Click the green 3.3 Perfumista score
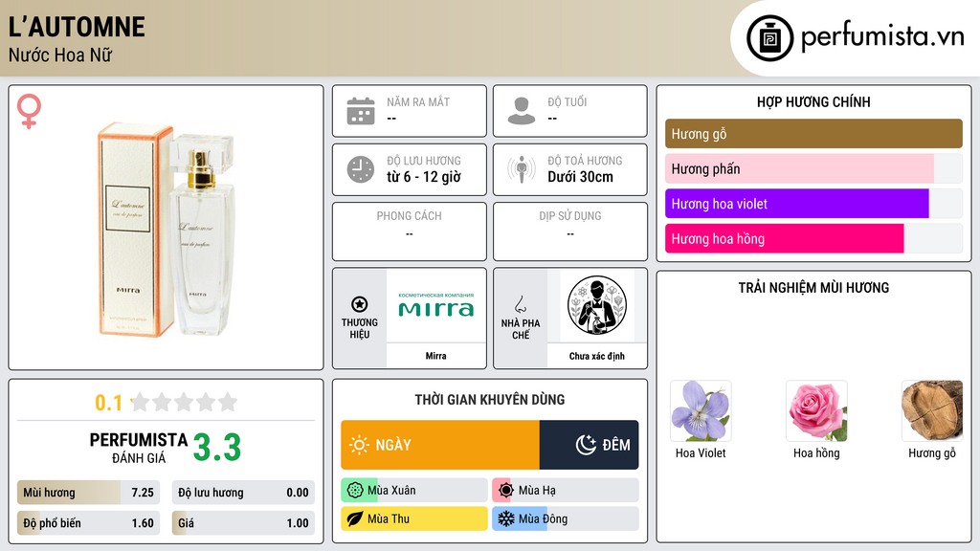The width and height of the screenshot is (980, 551). pyautogui.click(x=217, y=447)
